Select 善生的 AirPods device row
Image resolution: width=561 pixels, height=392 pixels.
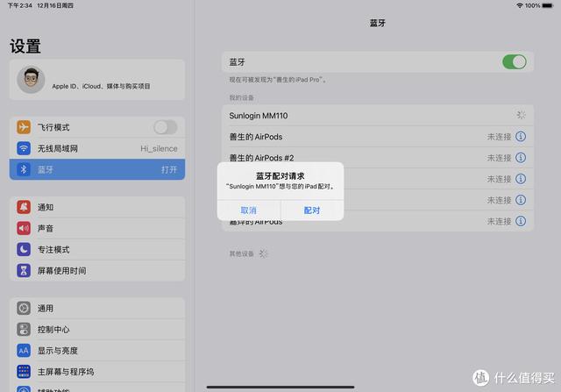tap(378, 137)
